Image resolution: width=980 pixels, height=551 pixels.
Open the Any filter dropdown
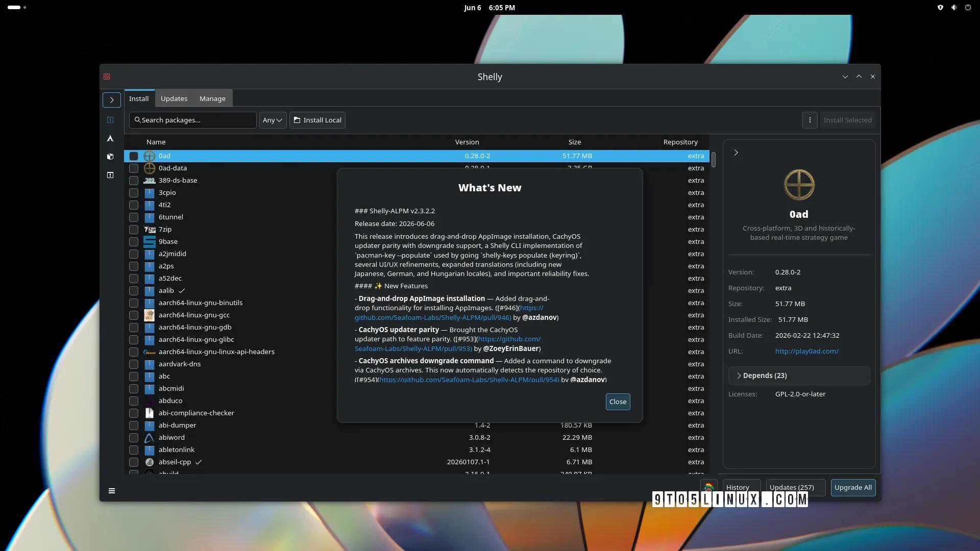pos(273,120)
